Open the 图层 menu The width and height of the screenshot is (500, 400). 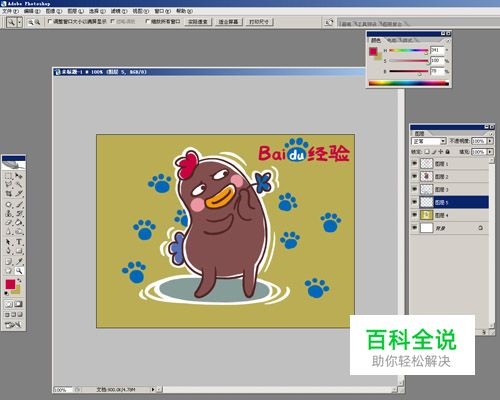pos(75,11)
